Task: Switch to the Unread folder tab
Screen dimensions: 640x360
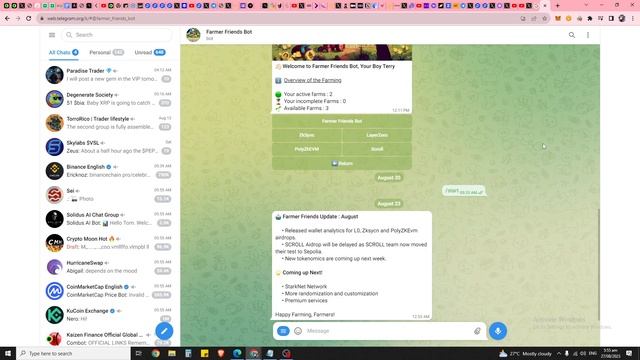Action: coord(150,52)
